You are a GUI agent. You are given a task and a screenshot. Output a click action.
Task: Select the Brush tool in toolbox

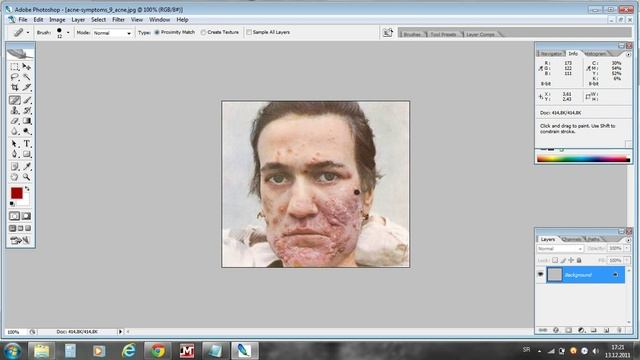(x=27, y=100)
